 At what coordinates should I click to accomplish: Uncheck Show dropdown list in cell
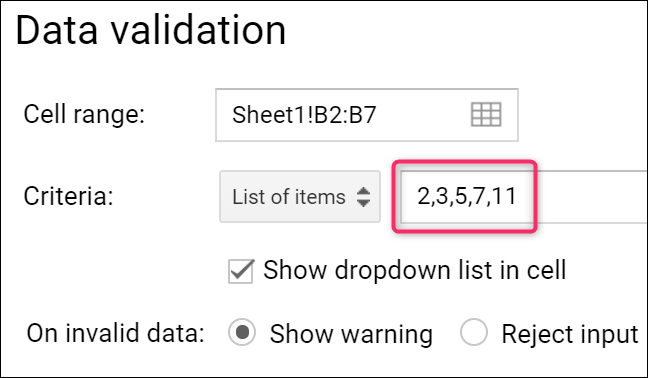point(241,271)
